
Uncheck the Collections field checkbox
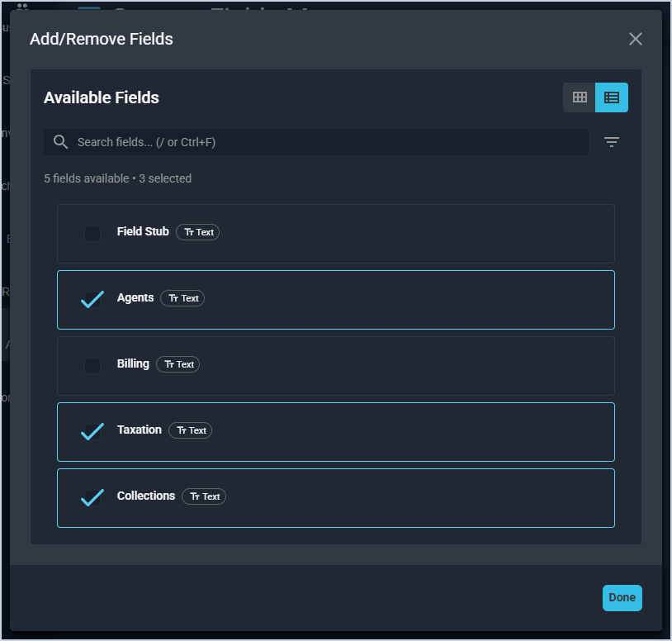(92, 497)
